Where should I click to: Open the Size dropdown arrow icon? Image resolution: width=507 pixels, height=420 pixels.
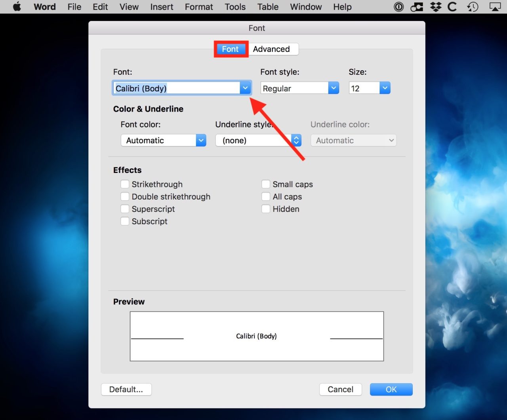point(385,88)
